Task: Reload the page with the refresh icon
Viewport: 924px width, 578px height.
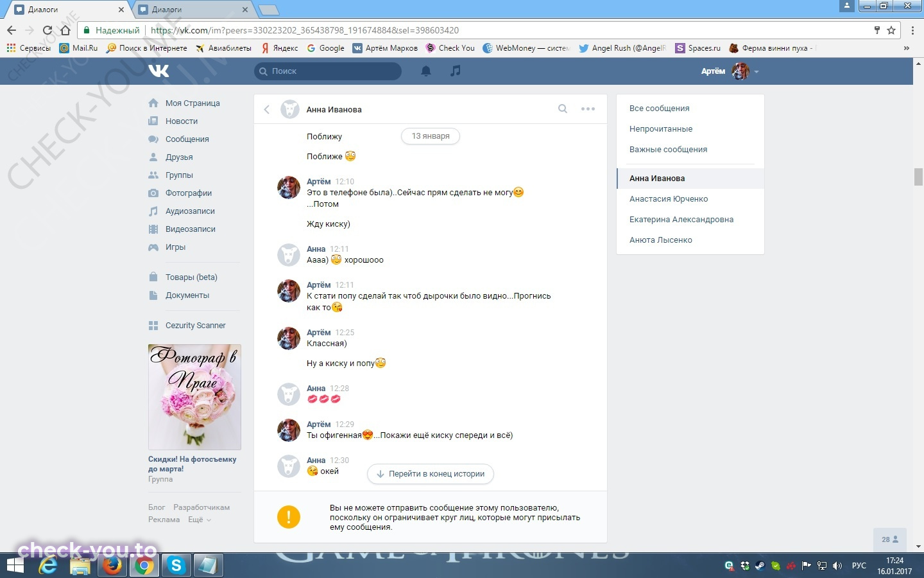Action: coord(47,30)
